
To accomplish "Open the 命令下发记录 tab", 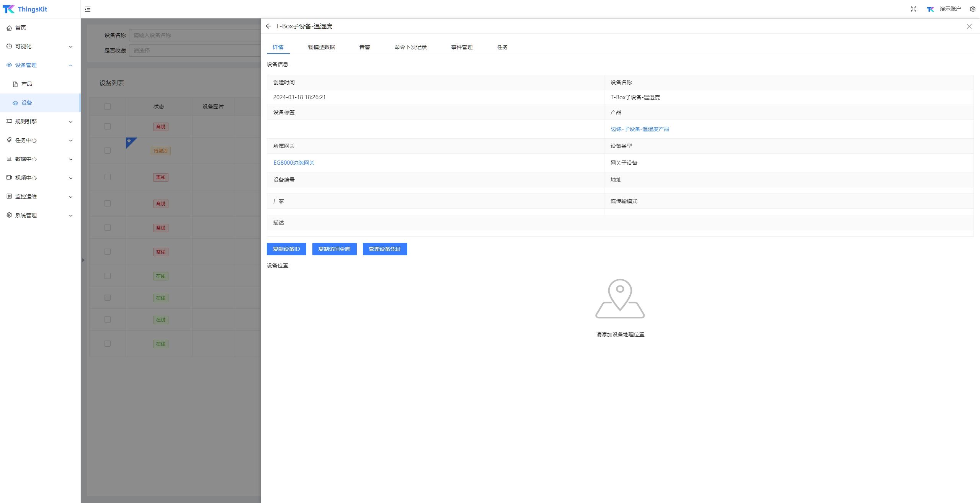I will click(410, 47).
